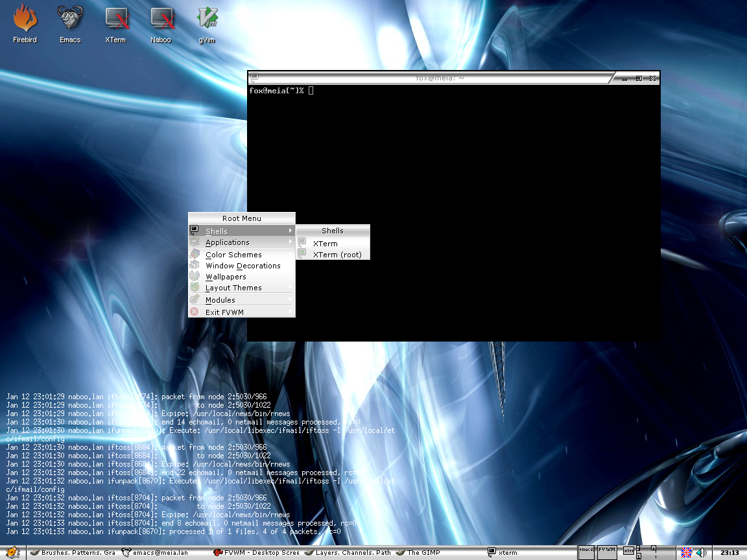Screen dimensions: 747x560
Task: Click the Color Schemes entry icon
Action: [x=195, y=254]
